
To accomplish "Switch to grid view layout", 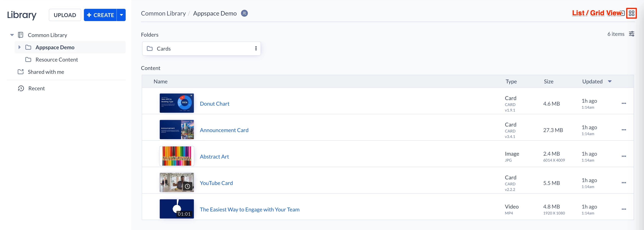I will tap(631, 13).
